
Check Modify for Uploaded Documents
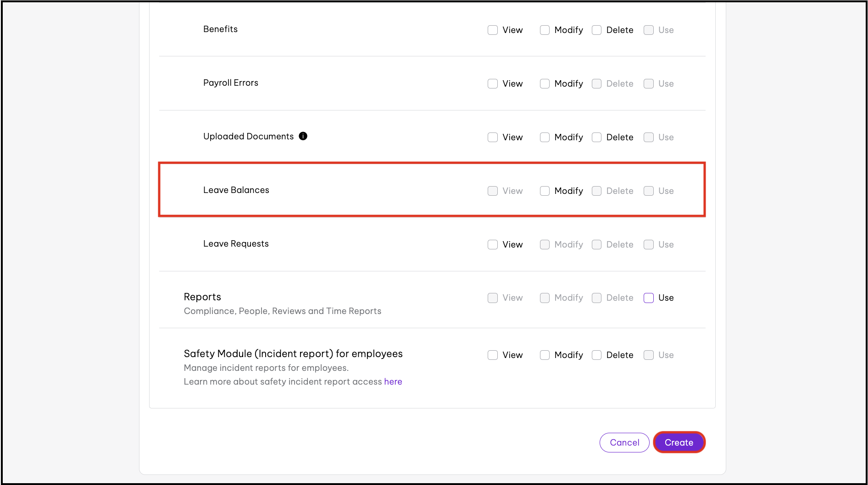click(x=545, y=138)
